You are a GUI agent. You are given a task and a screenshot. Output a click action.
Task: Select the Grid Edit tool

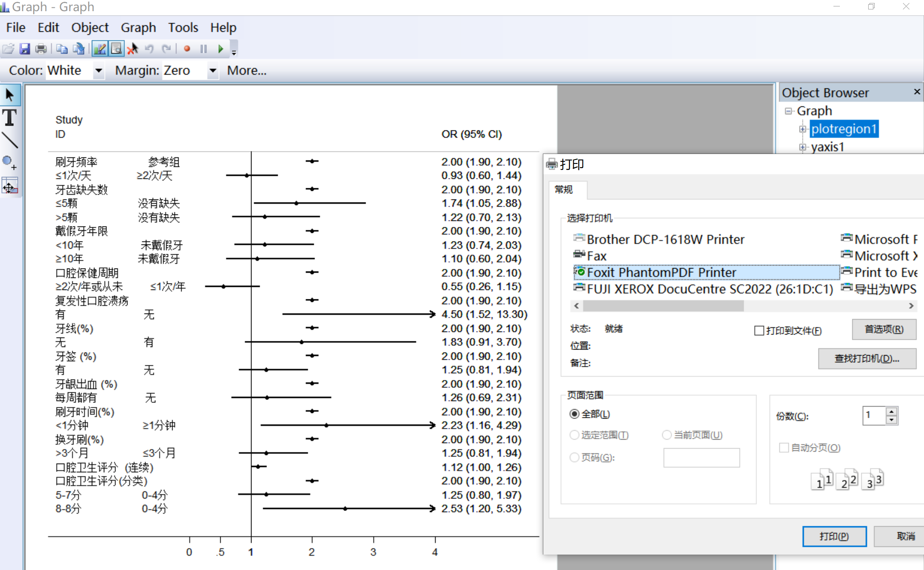pos(10,186)
